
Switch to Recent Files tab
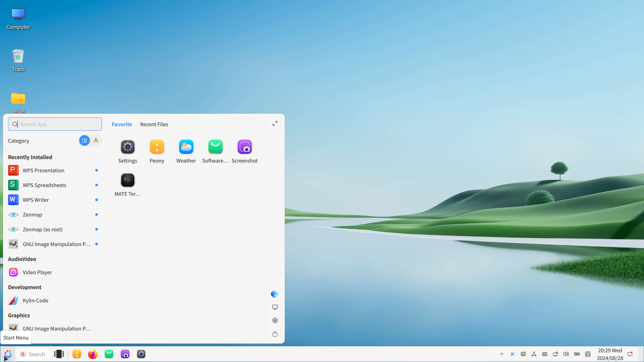click(x=154, y=124)
